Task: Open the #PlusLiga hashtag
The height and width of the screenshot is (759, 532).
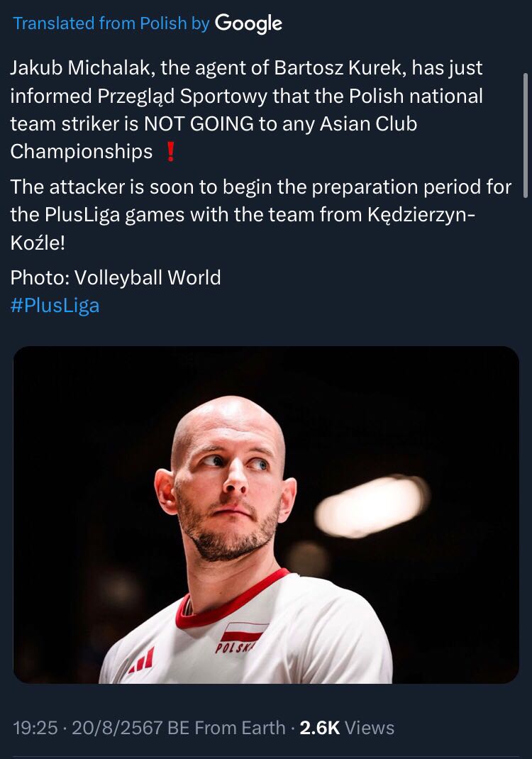Action: tap(55, 306)
